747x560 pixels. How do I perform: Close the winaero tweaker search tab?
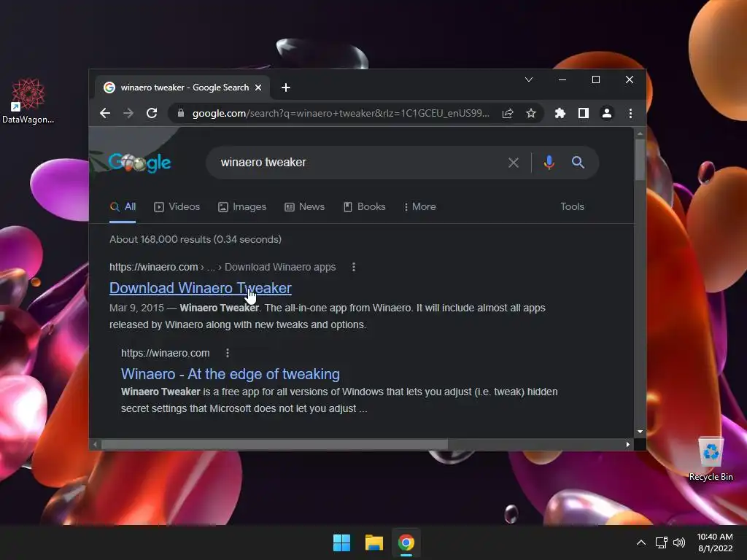coord(258,87)
